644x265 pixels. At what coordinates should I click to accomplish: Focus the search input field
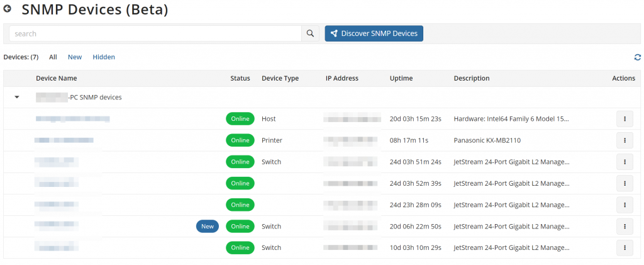(x=155, y=34)
